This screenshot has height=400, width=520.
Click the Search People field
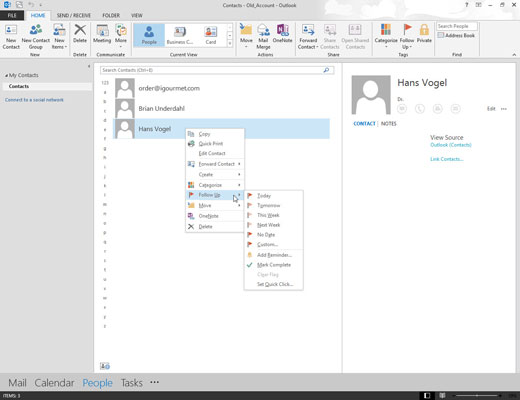coord(457,26)
